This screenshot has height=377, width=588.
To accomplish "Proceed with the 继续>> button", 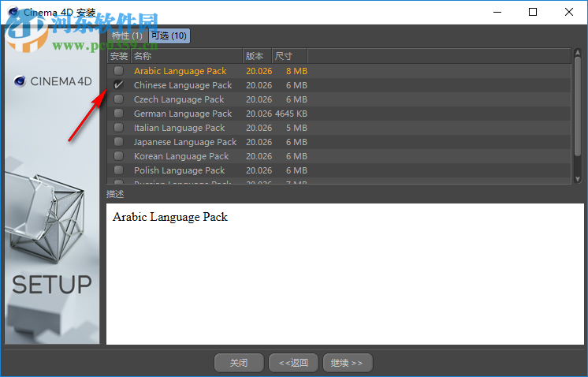I will coord(348,363).
